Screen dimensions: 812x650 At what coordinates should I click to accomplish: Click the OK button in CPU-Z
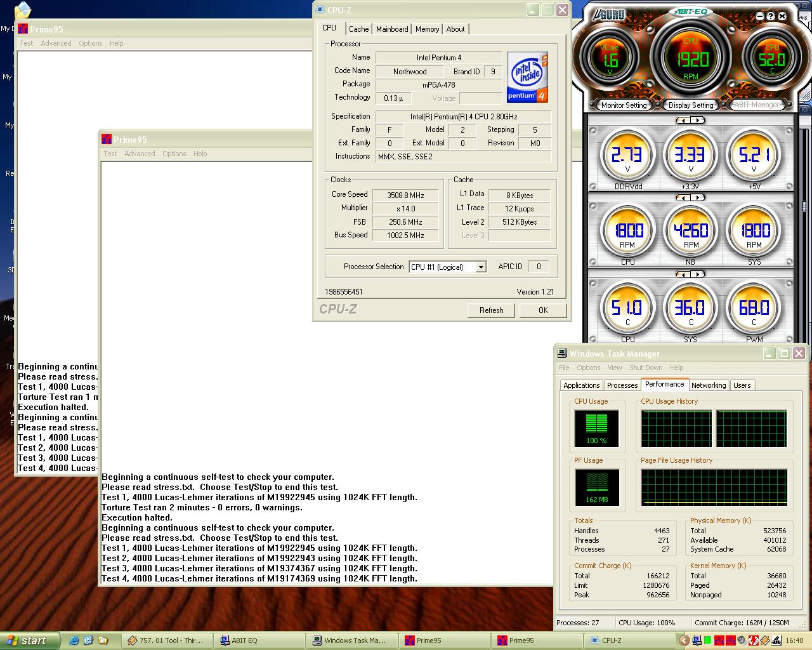coord(543,310)
